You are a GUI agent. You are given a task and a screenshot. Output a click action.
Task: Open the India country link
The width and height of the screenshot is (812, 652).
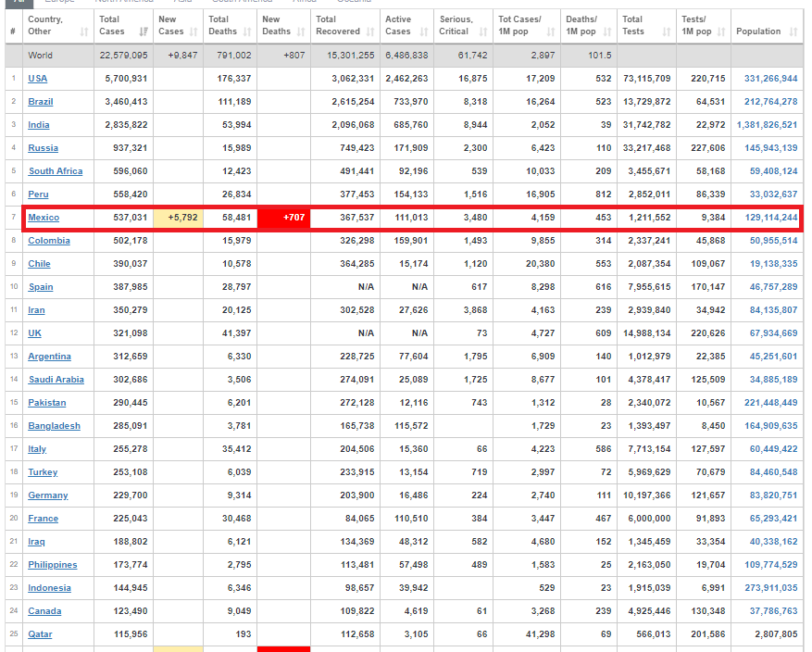38,125
